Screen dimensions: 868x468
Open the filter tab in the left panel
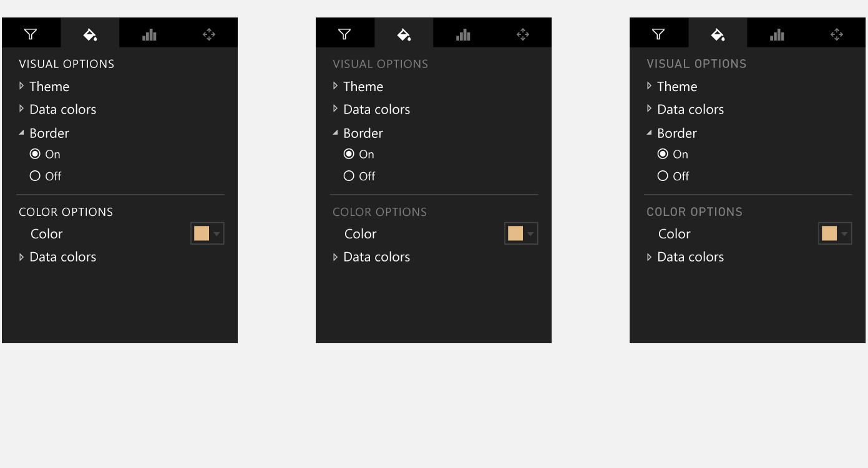31,33
